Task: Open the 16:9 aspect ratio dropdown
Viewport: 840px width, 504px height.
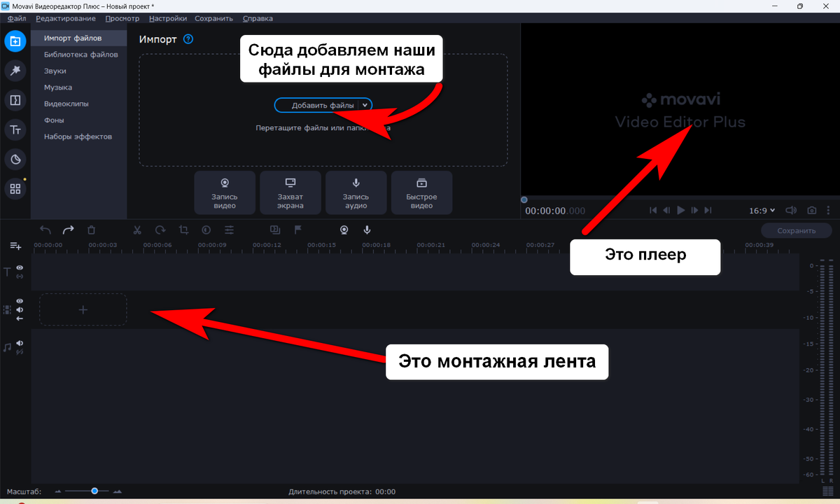Action: [x=762, y=210]
